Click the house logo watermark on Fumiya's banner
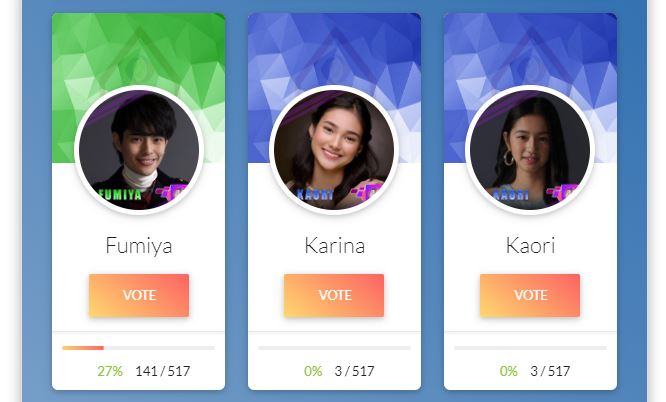This screenshot has width=666, height=402. [x=140, y=57]
